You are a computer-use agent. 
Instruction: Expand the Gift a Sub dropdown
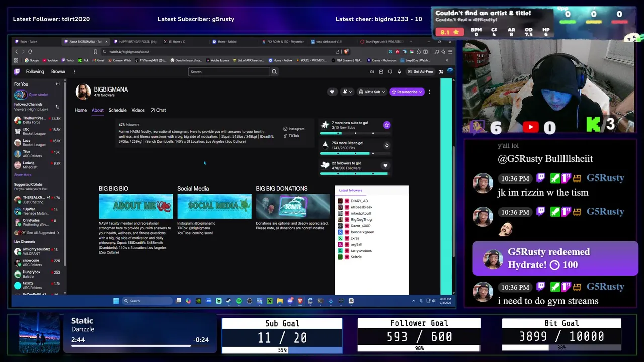pyautogui.click(x=372, y=92)
